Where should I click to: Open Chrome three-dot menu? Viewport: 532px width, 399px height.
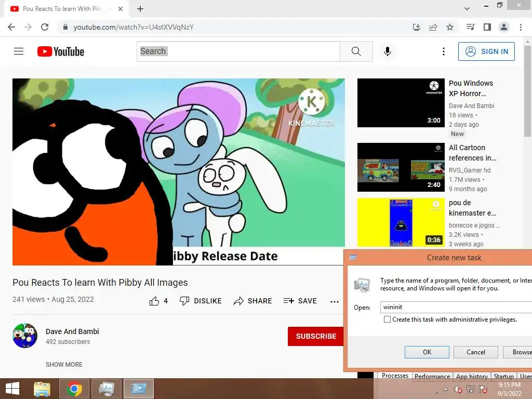521,27
